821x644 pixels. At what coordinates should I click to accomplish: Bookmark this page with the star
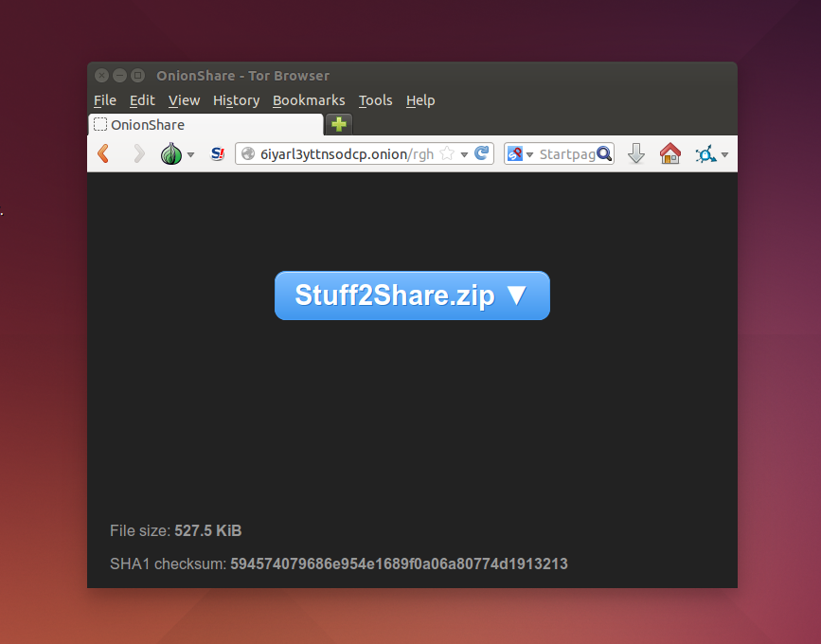(x=447, y=154)
